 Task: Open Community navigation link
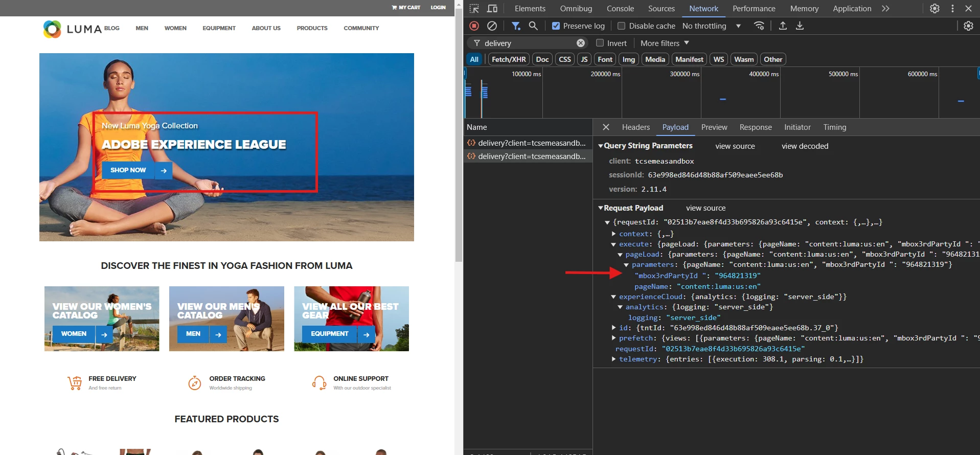pyautogui.click(x=361, y=28)
